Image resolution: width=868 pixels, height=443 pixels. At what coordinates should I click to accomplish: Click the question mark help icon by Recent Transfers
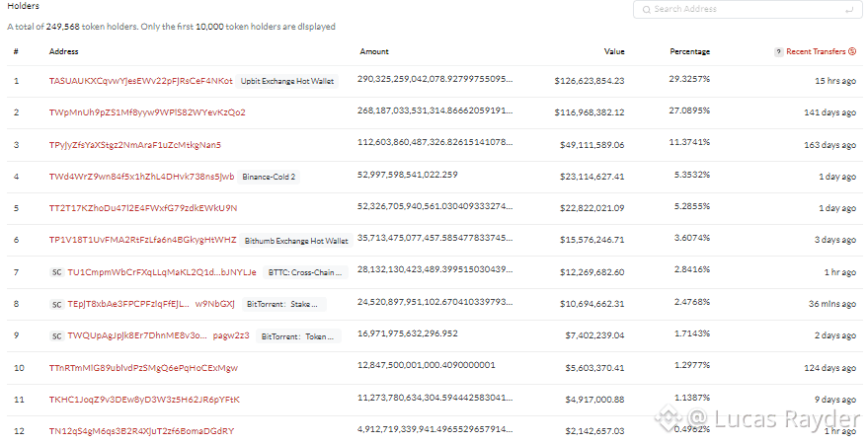(x=778, y=51)
